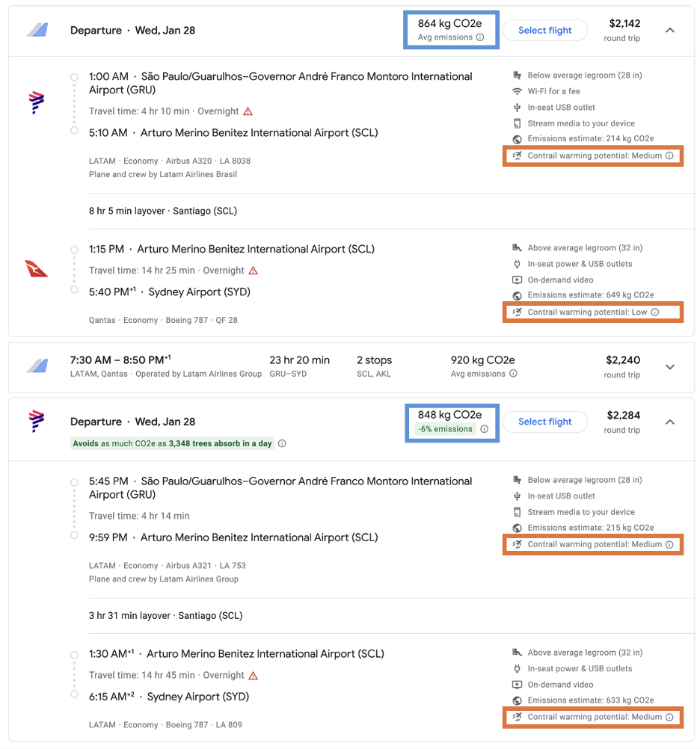Viewport: 700px width, 749px height.
Task: Collapse the $2,142 flight details
Action: pyautogui.click(x=670, y=31)
